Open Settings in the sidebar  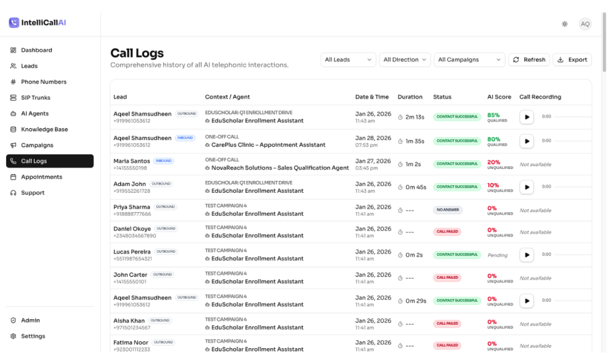(49, 336)
